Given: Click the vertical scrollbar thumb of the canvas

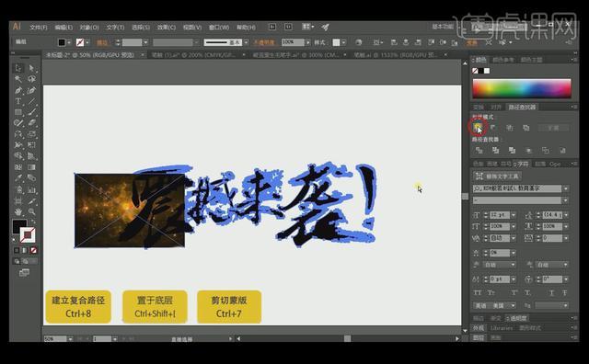Looking at the screenshot, I should (465, 197).
